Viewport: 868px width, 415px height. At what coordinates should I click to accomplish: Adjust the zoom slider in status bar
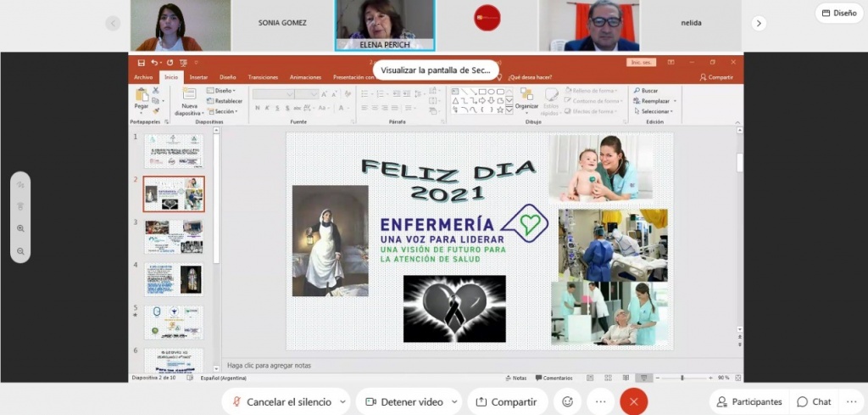tap(682, 378)
